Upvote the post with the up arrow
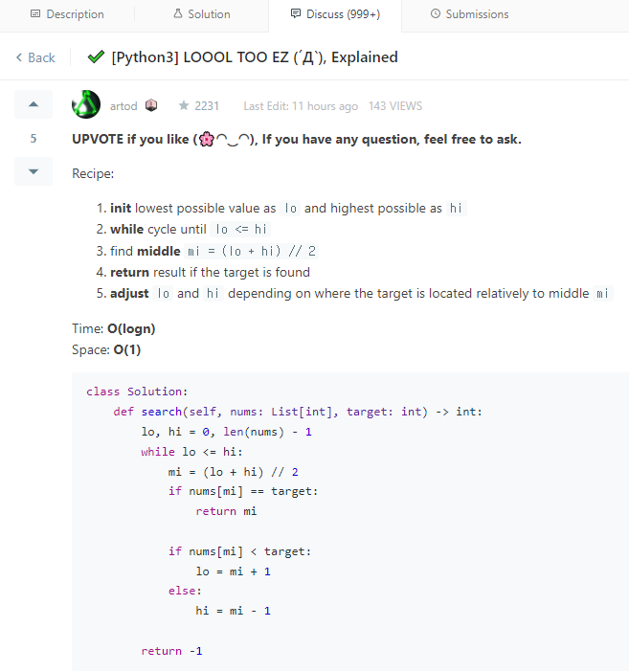This screenshot has height=672, width=629. (x=34, y=104)
